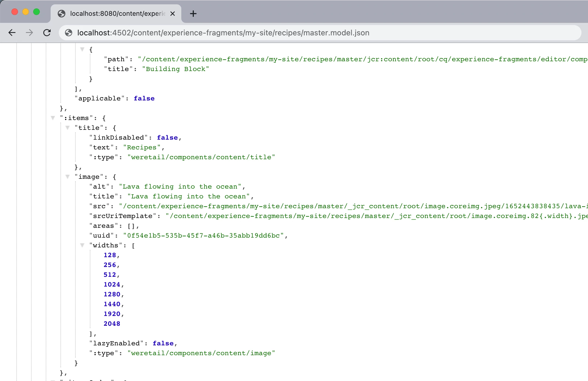Click the 2048 width value
The height and width of the screenshot is (381, 588).
pos(112,324)
